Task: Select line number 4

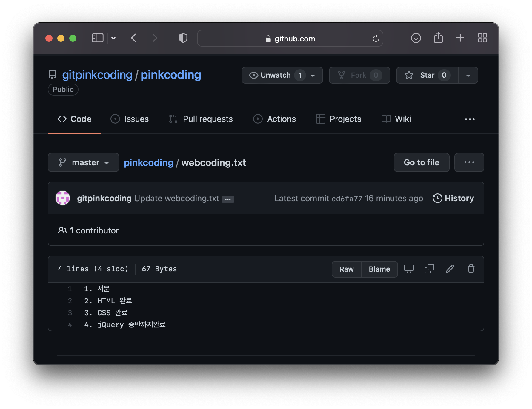Action: point(70,325)
